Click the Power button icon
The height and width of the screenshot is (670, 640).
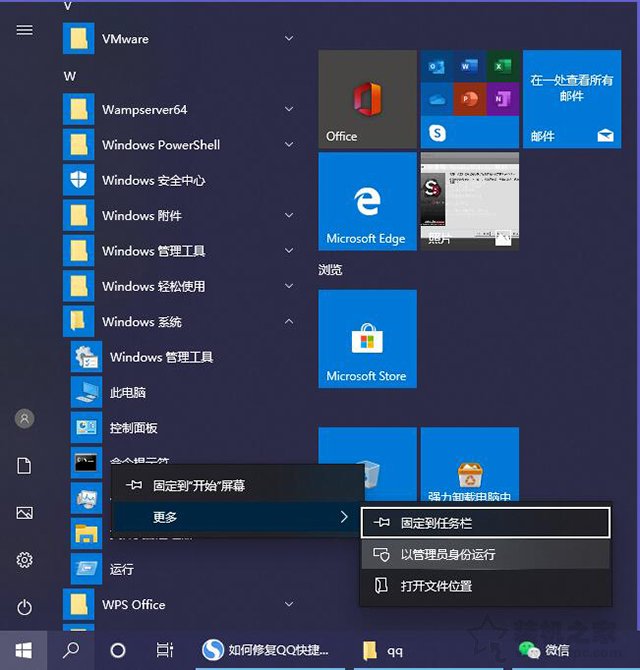click(25, 607)
